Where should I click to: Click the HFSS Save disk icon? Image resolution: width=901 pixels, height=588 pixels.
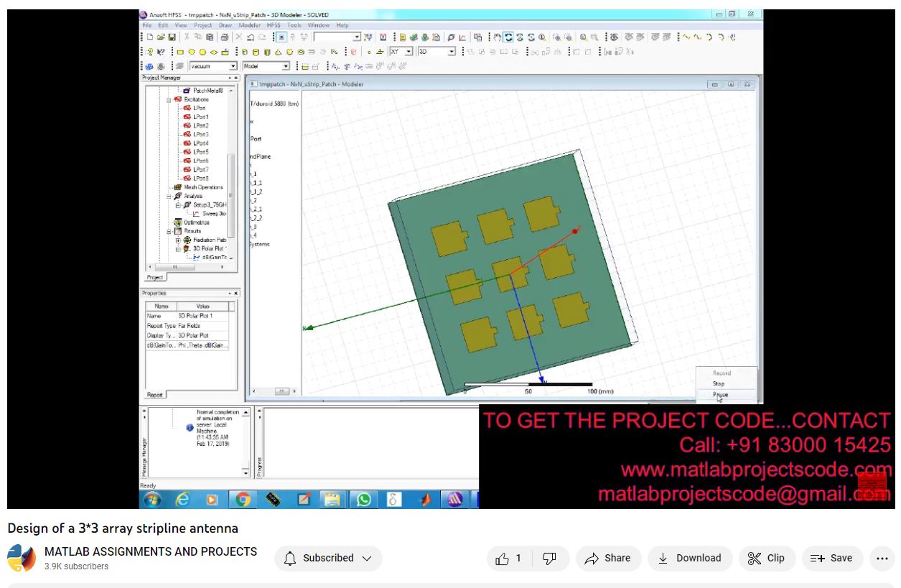click(172, 37)
